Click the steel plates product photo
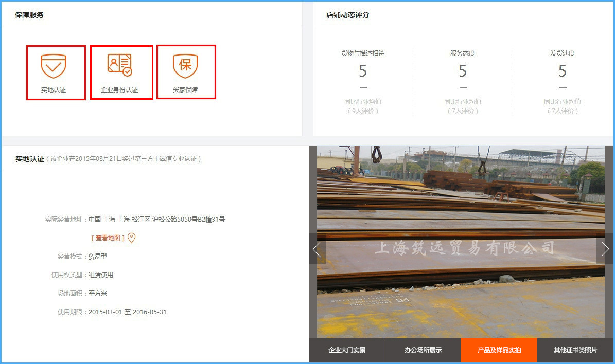The width and height of the screenshot is (615, 364). tap(461, 242)
